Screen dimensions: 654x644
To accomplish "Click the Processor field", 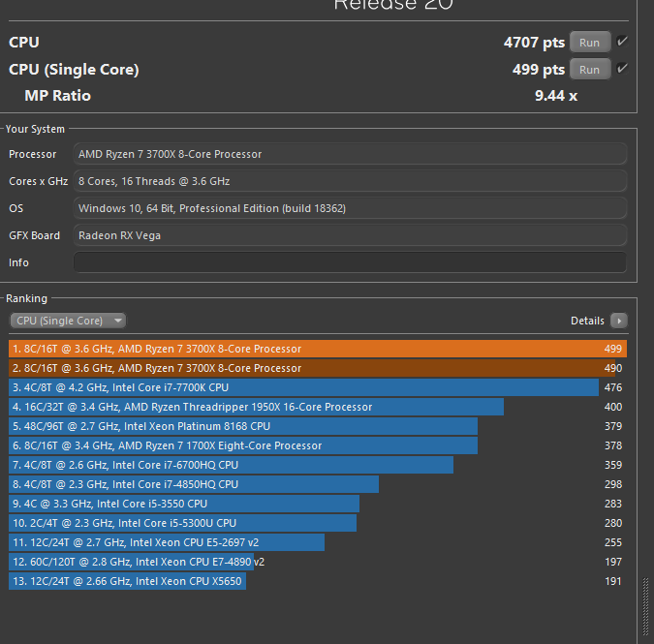I will (350, 154).
